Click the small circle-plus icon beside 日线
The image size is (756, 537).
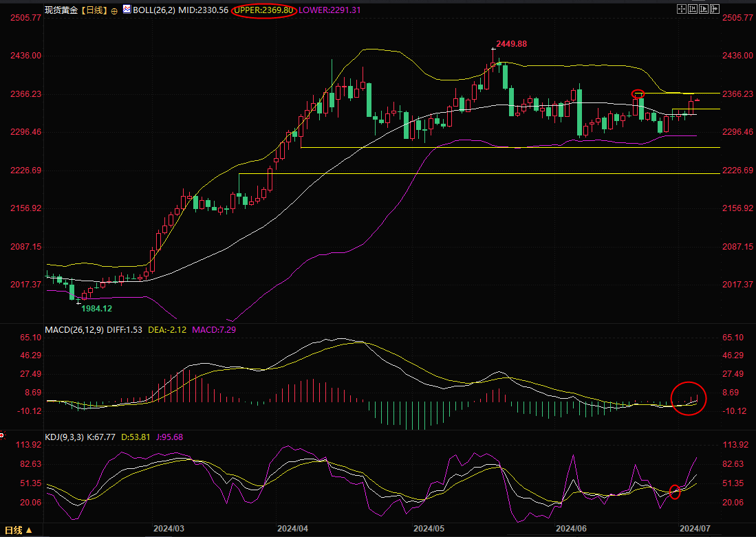(x=114, y=11)
